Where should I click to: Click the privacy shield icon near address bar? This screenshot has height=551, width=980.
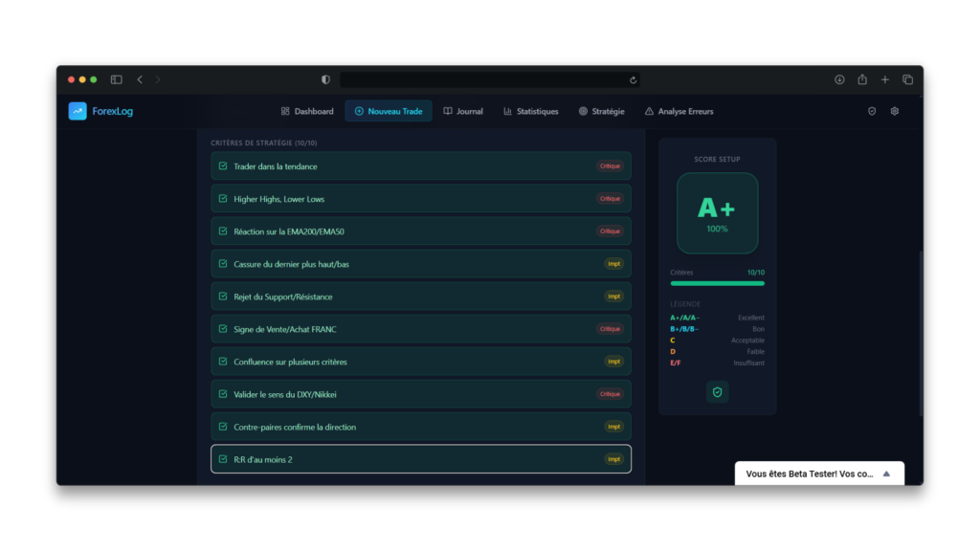click(x=325, y=79)
